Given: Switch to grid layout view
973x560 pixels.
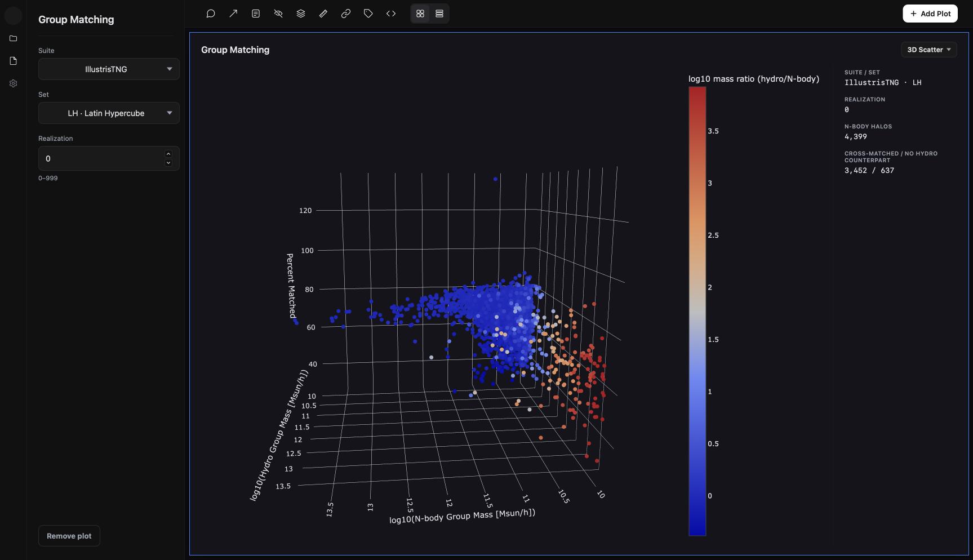Looking at the screenshot, I should (420, 14).
